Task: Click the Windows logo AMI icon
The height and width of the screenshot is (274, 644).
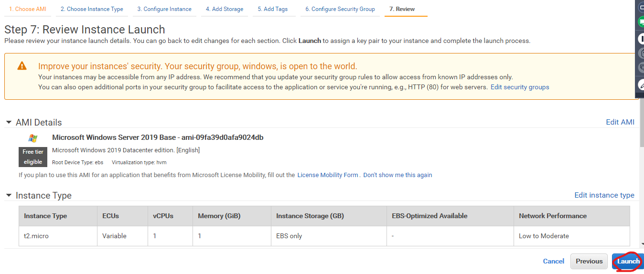Action: (33, 138)
